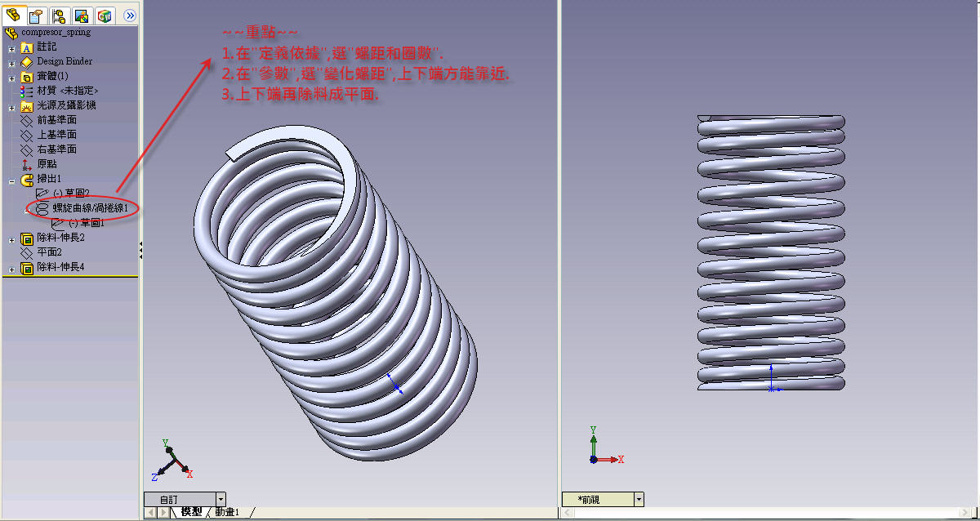Select the 平面2 plane item
This screenshot has width=980, height=521.
(x=50, y=252)
